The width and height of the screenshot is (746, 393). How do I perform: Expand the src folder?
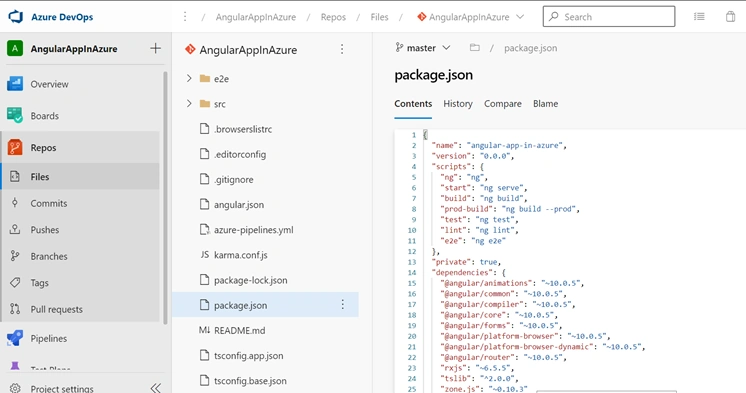point(189,103)
